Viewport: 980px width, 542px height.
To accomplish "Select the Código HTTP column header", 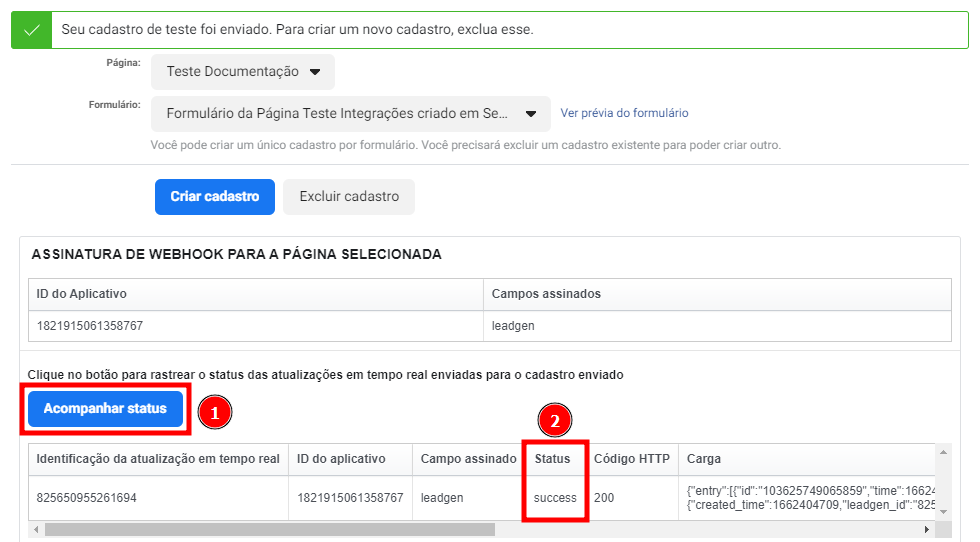I will [631, 459].
